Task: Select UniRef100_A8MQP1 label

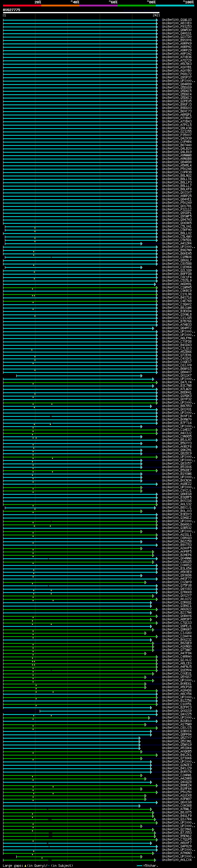Action: [x=177, y=115]
